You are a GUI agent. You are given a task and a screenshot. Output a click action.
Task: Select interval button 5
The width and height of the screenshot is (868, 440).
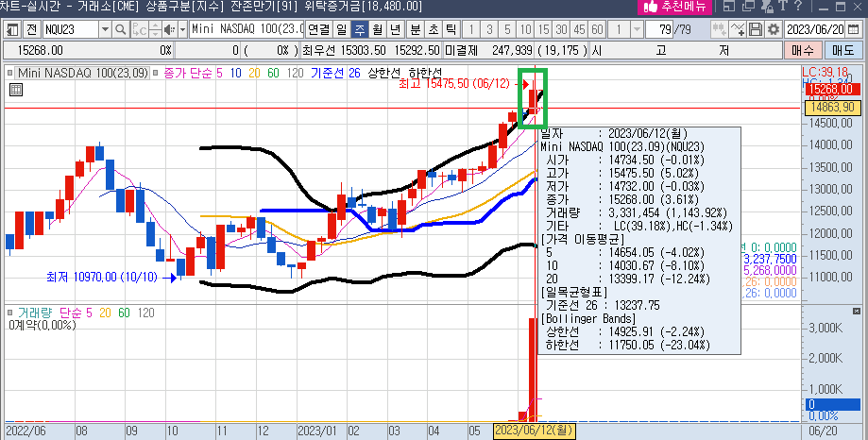coord(507,29)
